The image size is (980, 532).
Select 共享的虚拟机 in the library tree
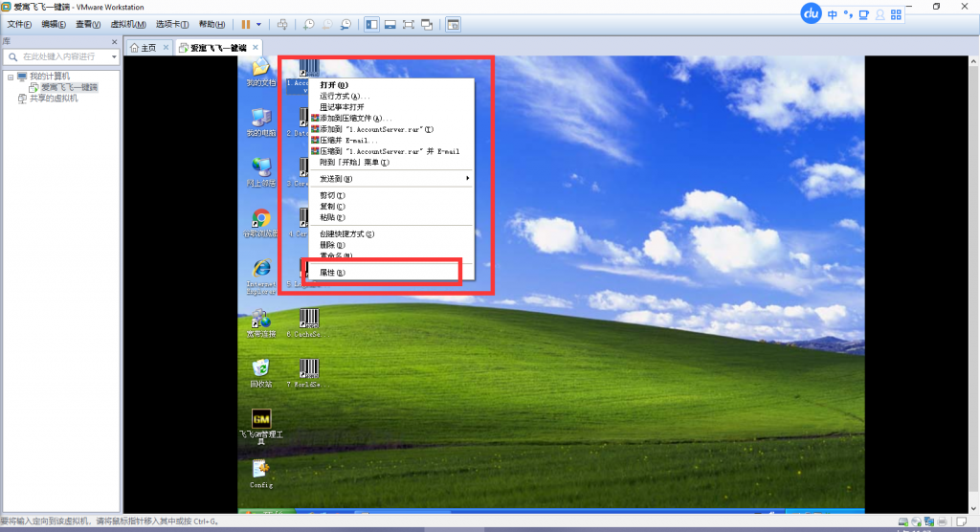point(54,99)
